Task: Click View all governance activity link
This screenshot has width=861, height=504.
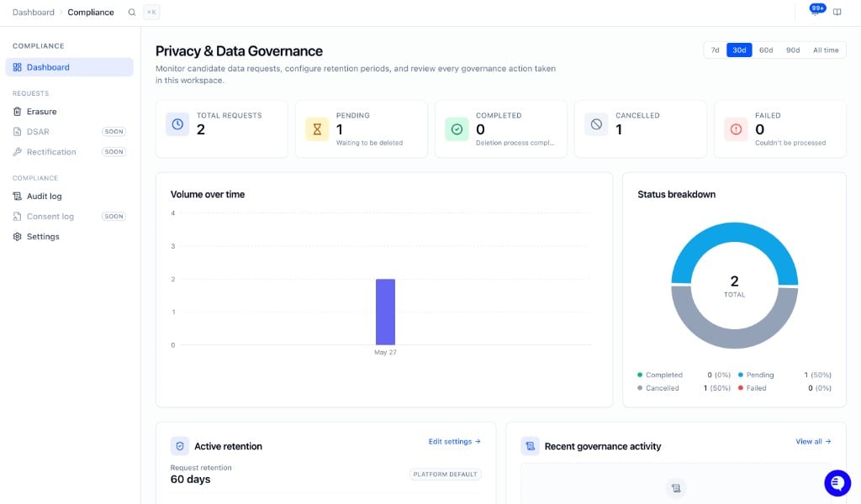Action: click(x=813, y=442)
